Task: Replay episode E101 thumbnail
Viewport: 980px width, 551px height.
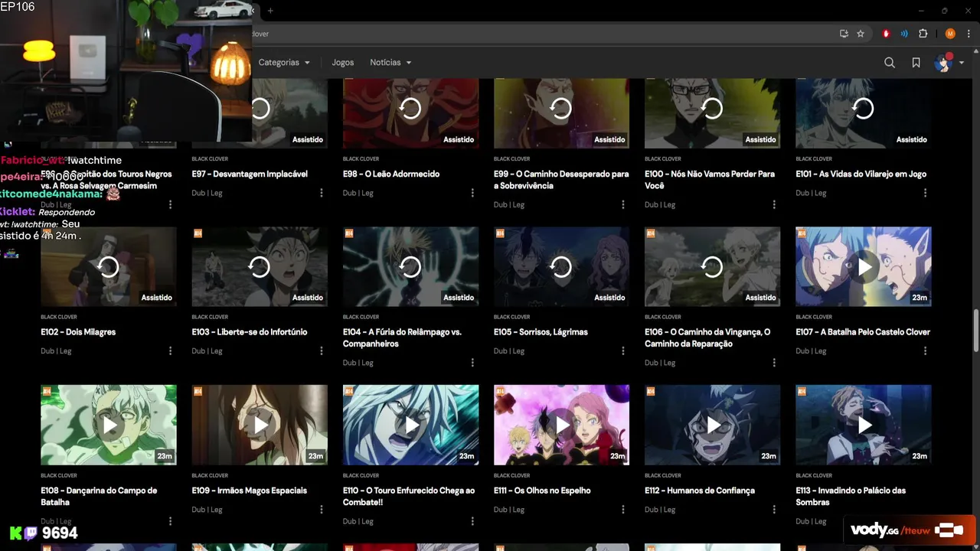Action: [864, 112]
